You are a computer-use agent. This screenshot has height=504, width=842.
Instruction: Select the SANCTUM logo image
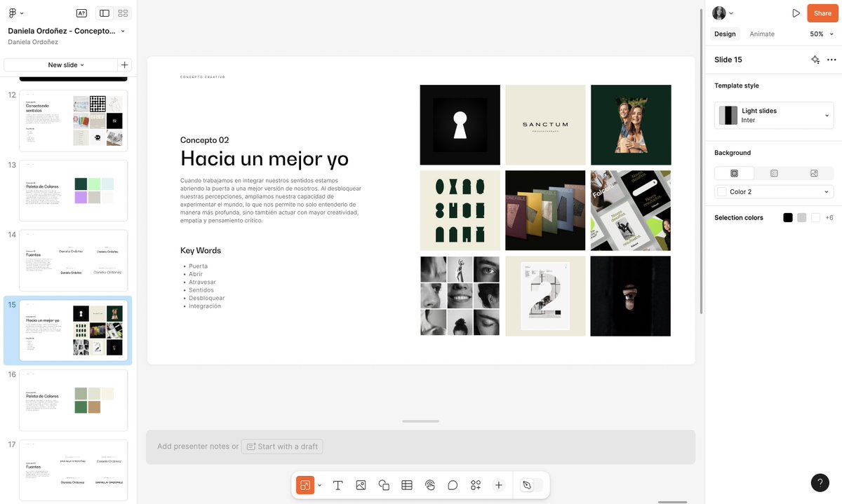[x=545, y=125]
